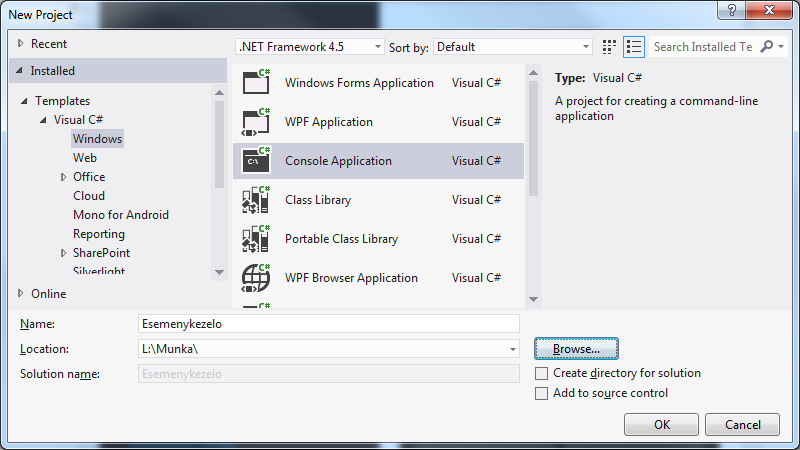Image resolution: width=800 pixels, height=450 pixels.
Task: Click the search magnifier icon
Action: click(766, 47)
